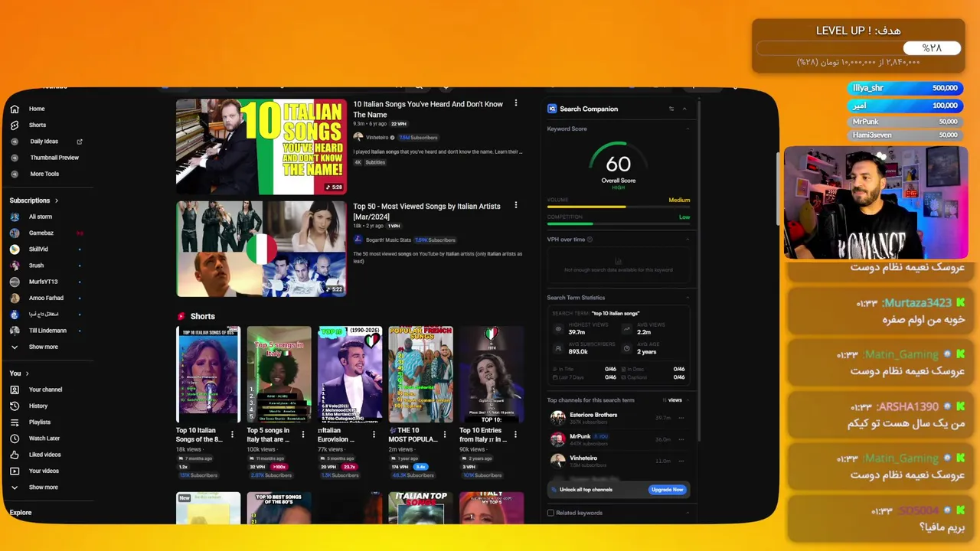Open options menu for Top 50 video

click(x=516, y=205)
